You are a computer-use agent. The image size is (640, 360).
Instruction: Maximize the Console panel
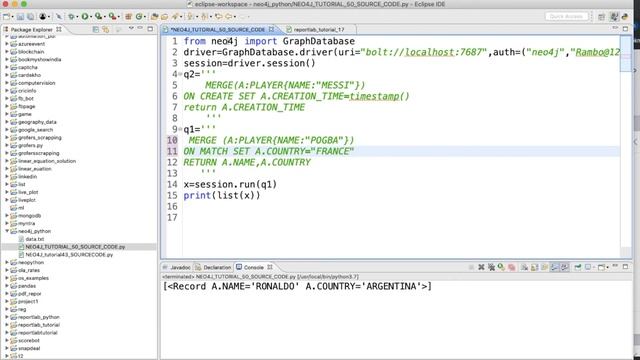click(x=625, y=267)
